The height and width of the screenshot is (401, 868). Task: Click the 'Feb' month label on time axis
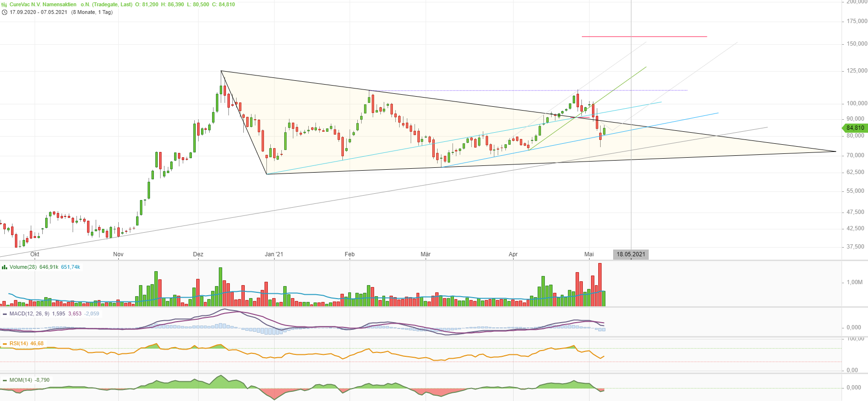(350, 254)
